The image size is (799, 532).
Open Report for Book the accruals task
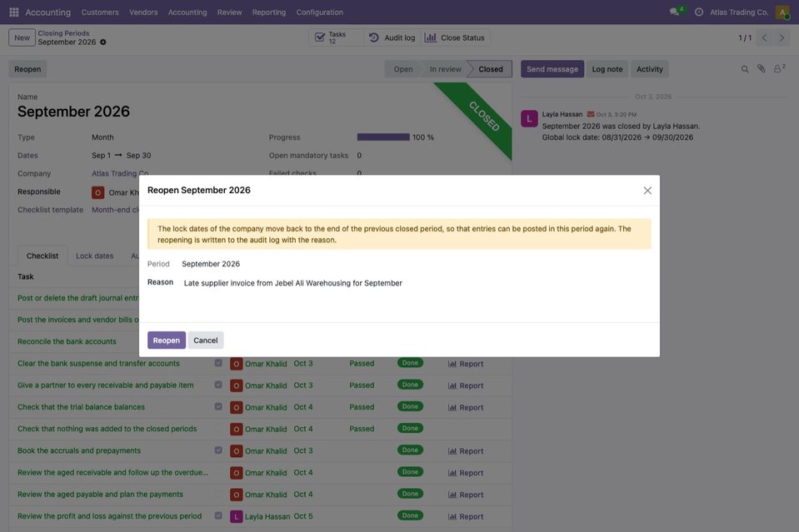[x=465, y=451]
